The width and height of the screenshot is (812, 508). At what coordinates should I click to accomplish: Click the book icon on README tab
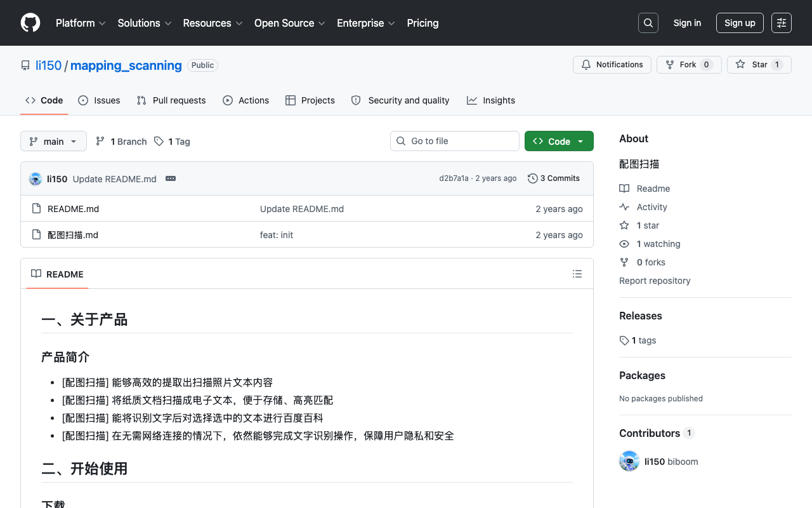36,274
